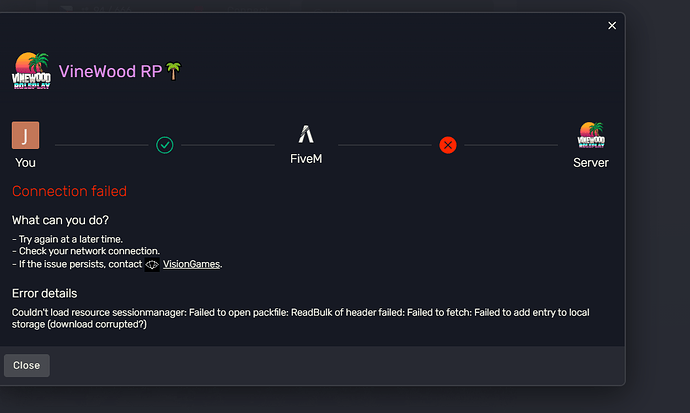The image size is (690, 413).
Task: Click the "You" label under avatar
Action: [26, 162]
